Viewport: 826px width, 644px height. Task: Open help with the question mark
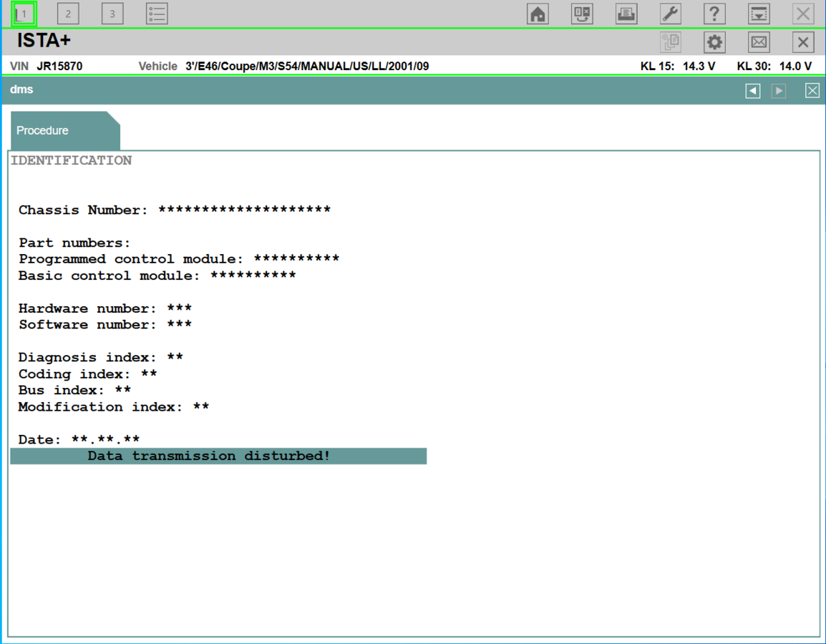[x=714, y=14]
